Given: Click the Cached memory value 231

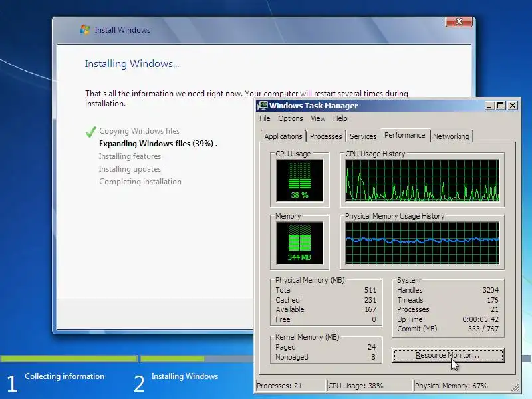Looking at the screenshot, I should (370, 300).
